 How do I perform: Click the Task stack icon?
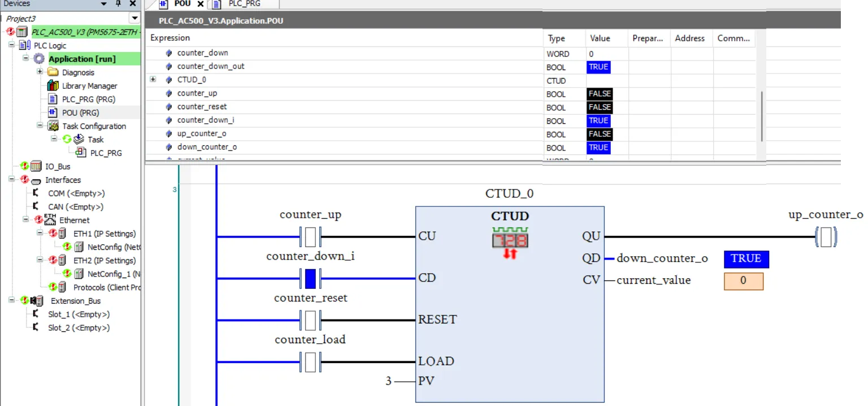[79, 139]
